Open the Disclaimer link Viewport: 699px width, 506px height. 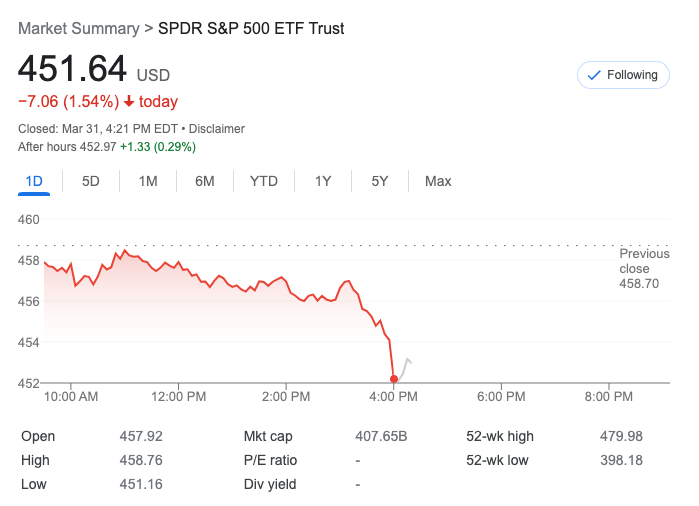pos(217,129)
